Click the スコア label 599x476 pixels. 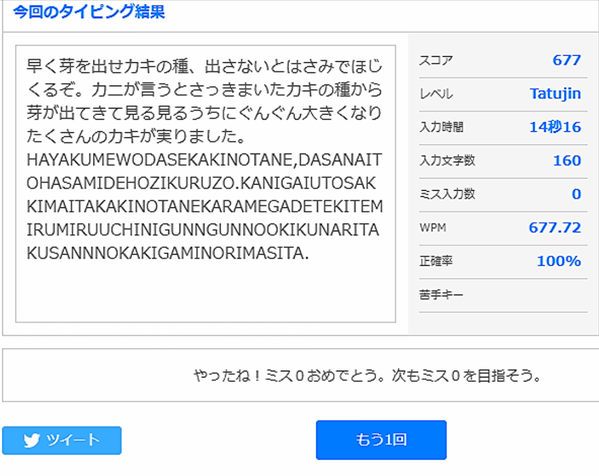pyautogui.click(x=436, y=60)
